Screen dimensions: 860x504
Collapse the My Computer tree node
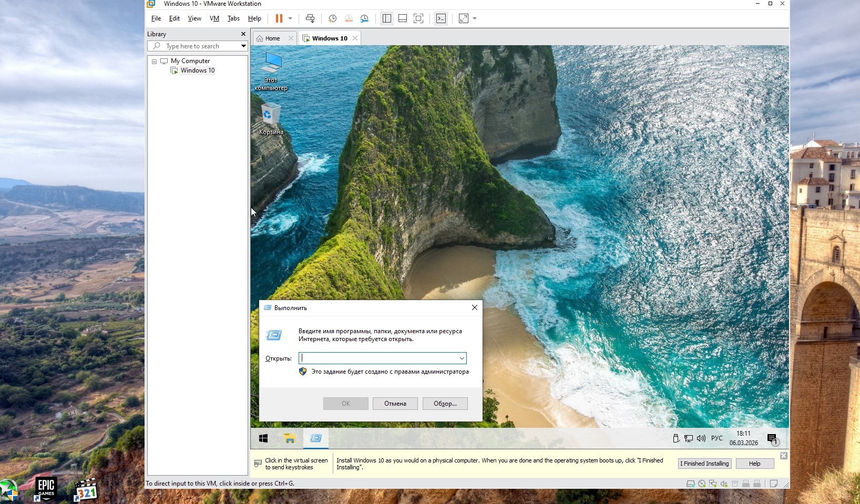[154, 61]
